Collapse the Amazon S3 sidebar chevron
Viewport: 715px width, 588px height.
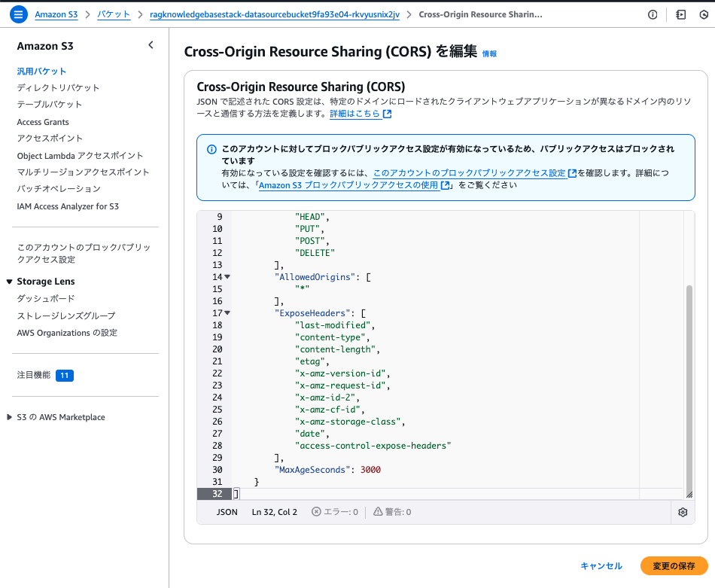tap(151, 45)
